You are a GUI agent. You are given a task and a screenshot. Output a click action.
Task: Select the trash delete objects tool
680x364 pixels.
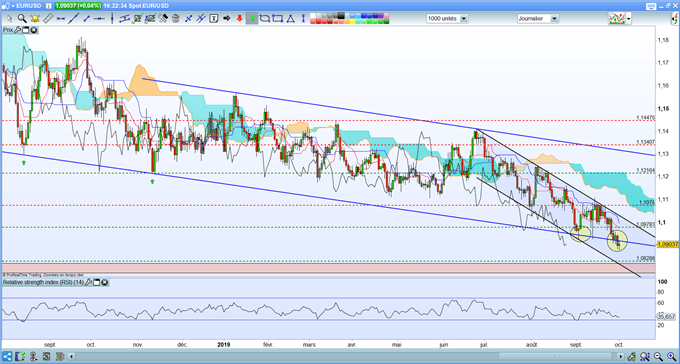(x=176, y=18)
